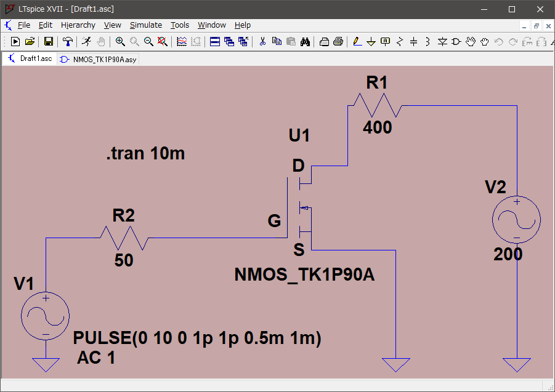The width and height of the screenshot is (555, 392).
Task: Click the G gate pin label
Action: click(x=274, y=221)
